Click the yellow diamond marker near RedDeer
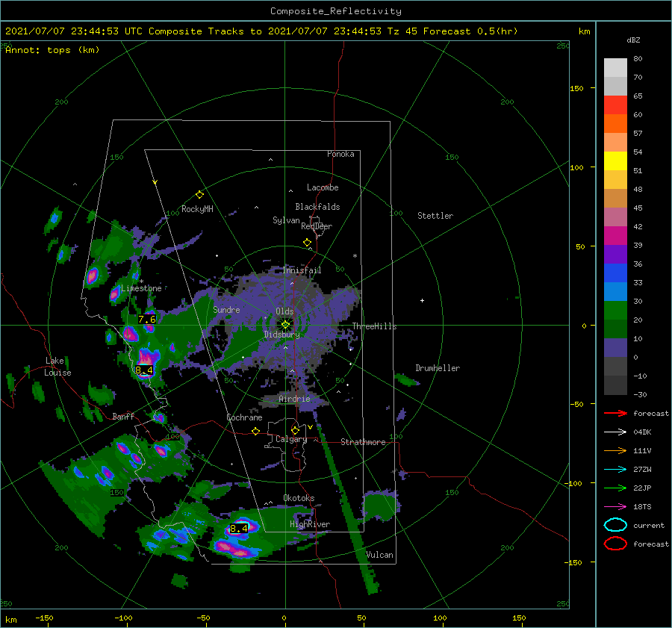 [x=308, y=243]
